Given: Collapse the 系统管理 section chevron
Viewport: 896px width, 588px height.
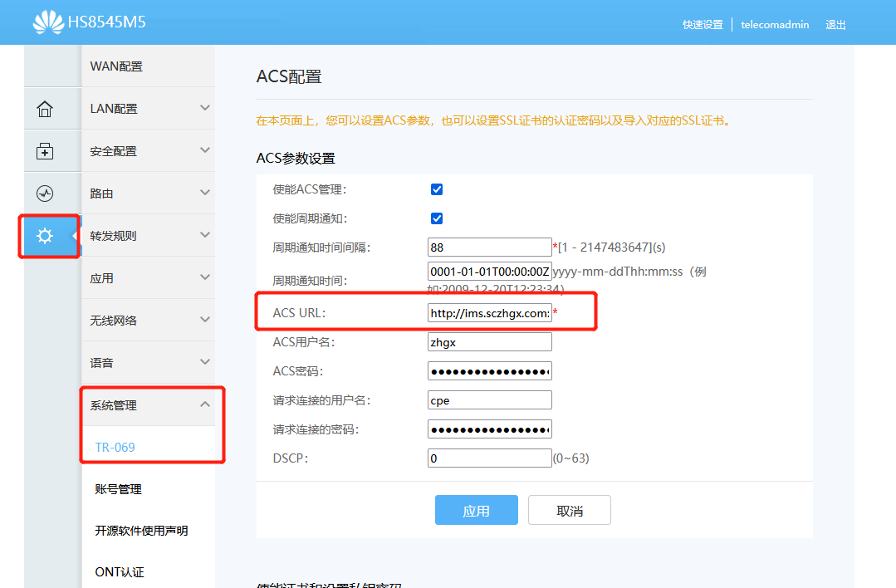Looking at the screenshot, I should coord(205,404).
